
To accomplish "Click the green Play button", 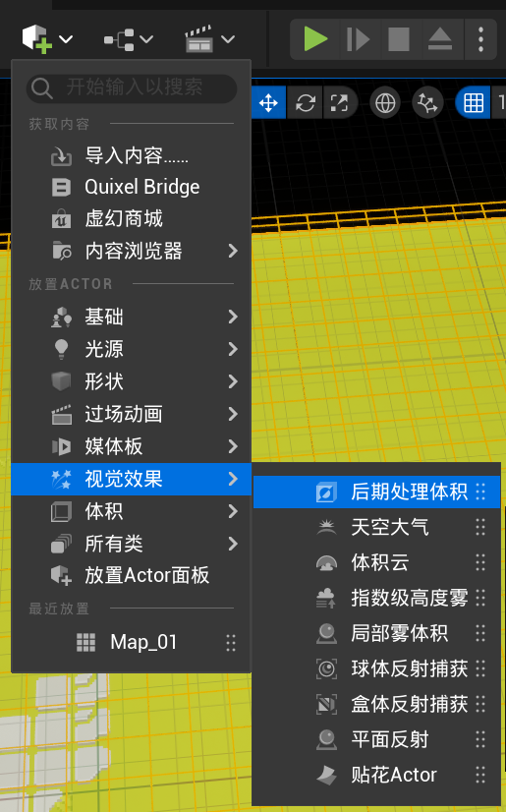I will [x=315, y=39].
